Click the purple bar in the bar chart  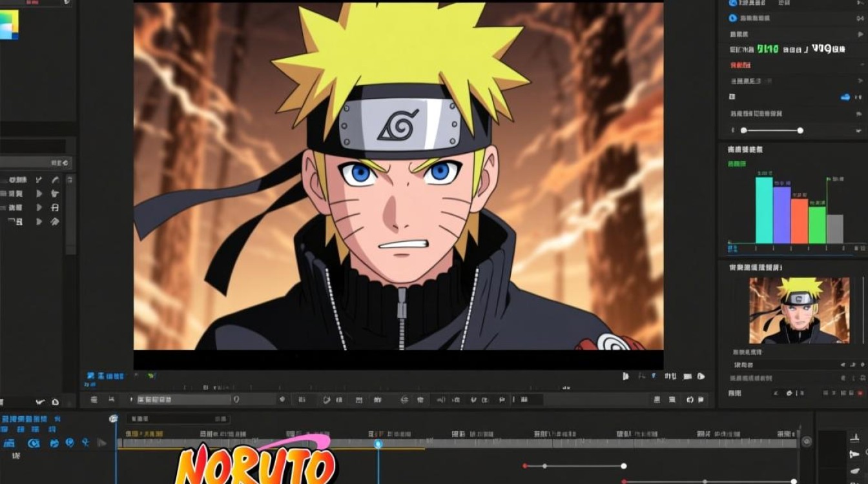pyautogui.click(x=782, y=215)
